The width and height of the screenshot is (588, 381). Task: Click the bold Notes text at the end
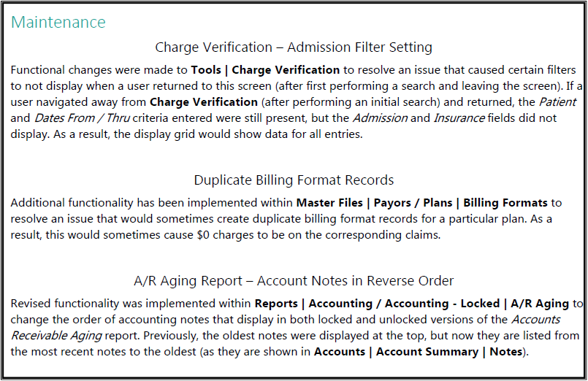[x=504, y=351]
